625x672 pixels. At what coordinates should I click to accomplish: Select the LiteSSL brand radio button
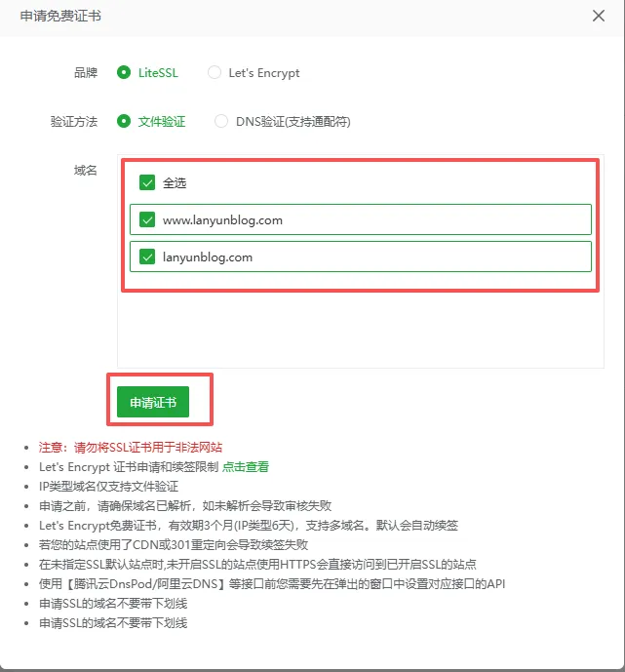click(x=124, y=72)
